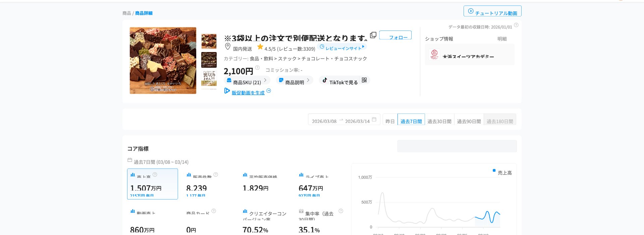Click the TikTok logo icon
Viewport: 644px width, 235px height.
point(324,80)
